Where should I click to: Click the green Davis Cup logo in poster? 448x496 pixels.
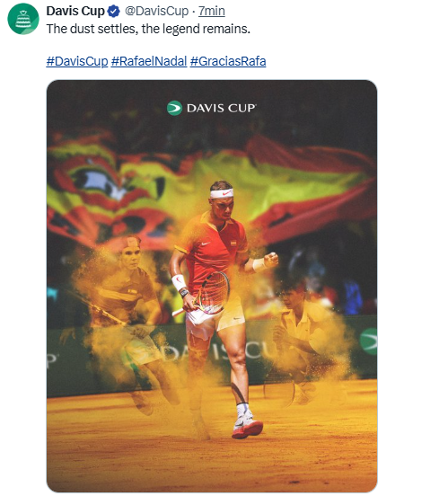click(174, 108)
